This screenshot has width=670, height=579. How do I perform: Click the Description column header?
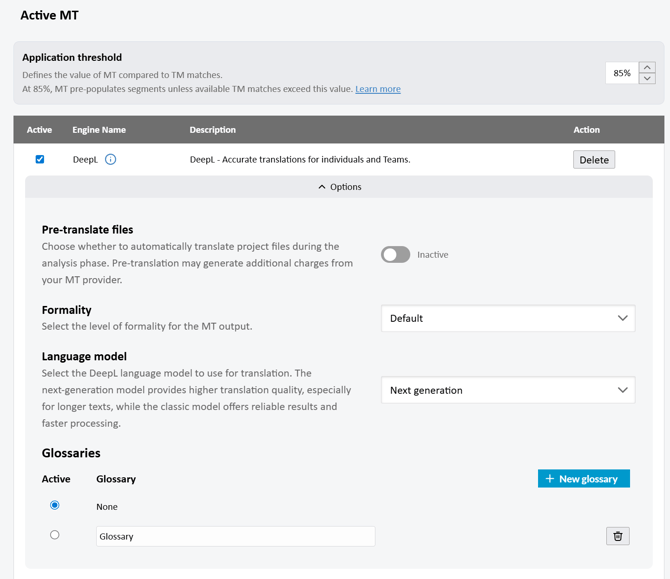pyautogui.click(x=213, y=130)
